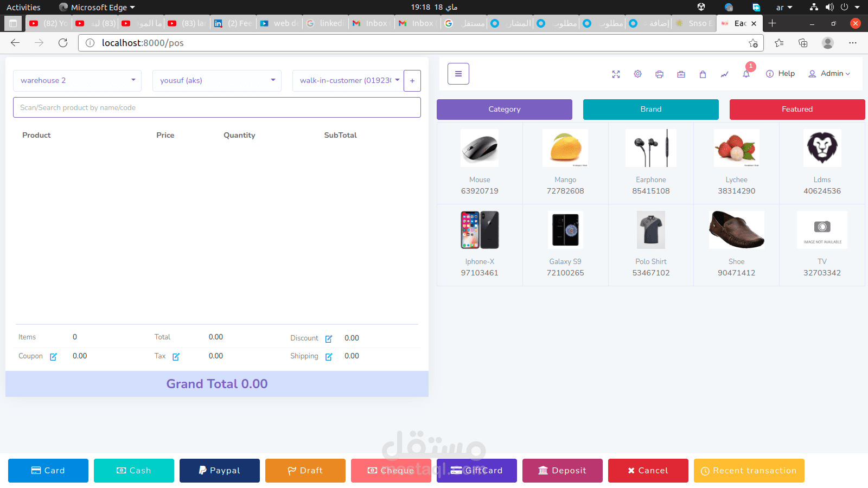Screen dimensions: 868x488
Task: Select the Ldms product
Action: pyautogui.click(x=822, y=163)
